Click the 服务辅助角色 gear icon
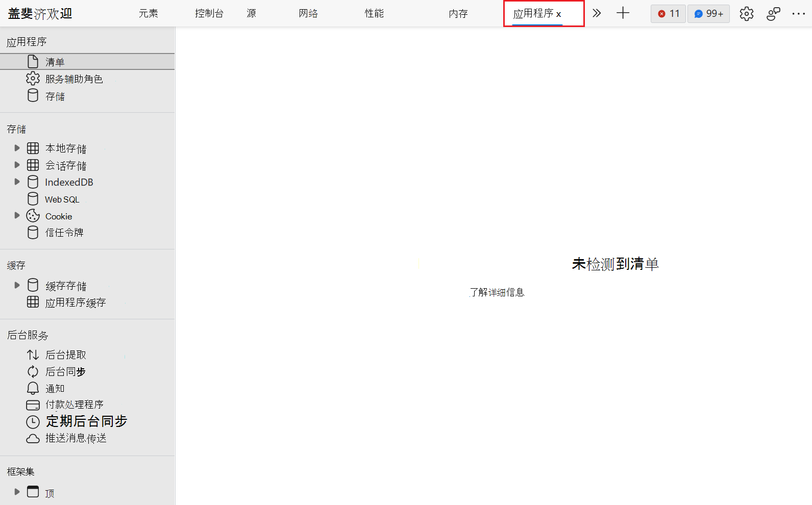 pos(33,79)
